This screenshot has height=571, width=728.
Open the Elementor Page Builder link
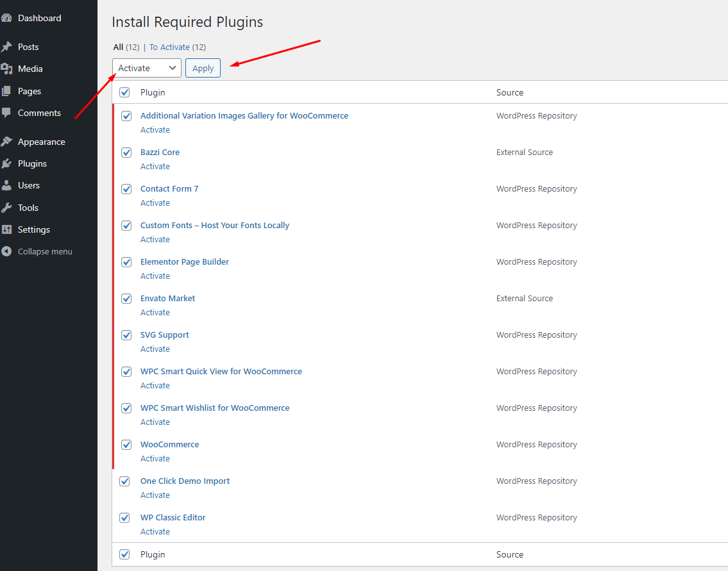(x=185, y=261)
